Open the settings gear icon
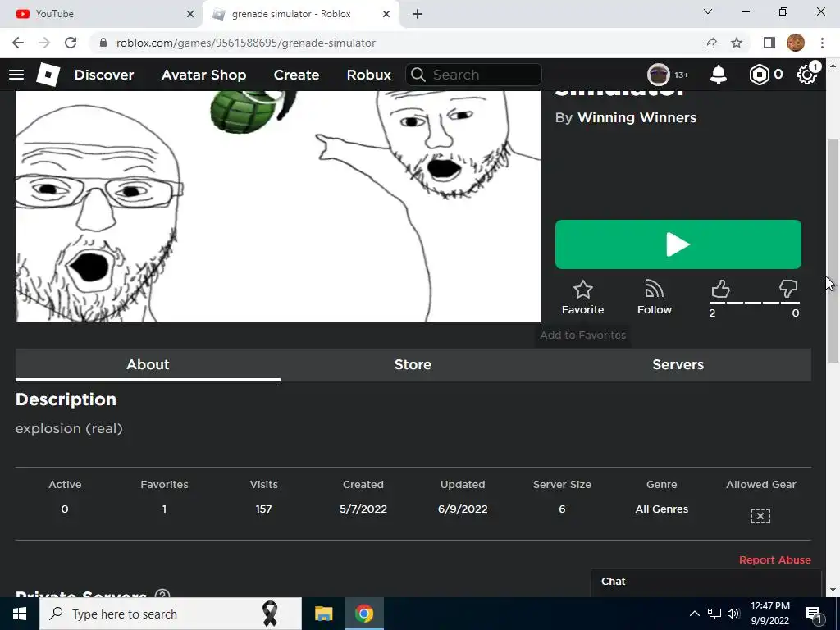 [x=807, y=75]
